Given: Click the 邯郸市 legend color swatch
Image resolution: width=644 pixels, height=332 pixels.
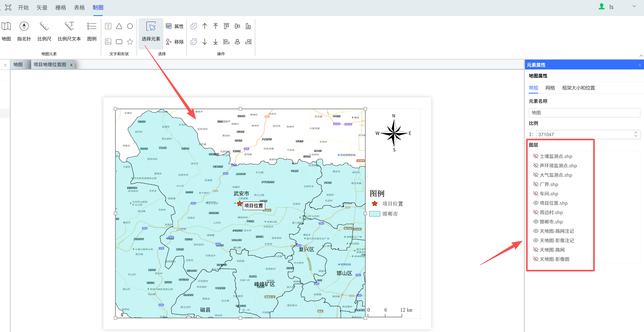Looking at the screenshot, I should pos(374,214).
